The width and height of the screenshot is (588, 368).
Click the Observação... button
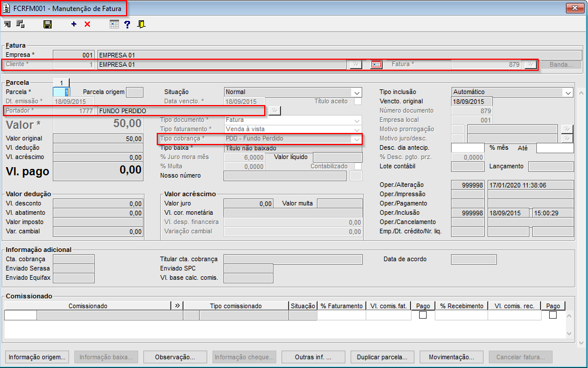175,357
